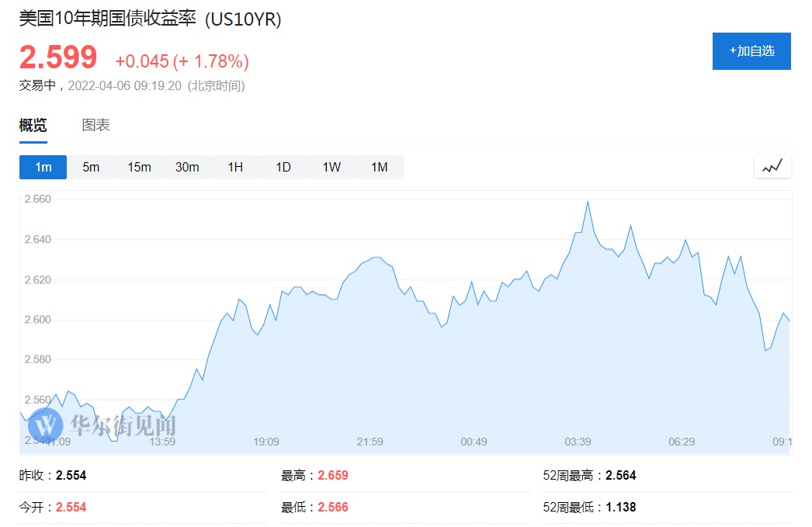This screenshot has height=527, width=812.
Task: Open the 图表 tab
Action: click(96, 125)
